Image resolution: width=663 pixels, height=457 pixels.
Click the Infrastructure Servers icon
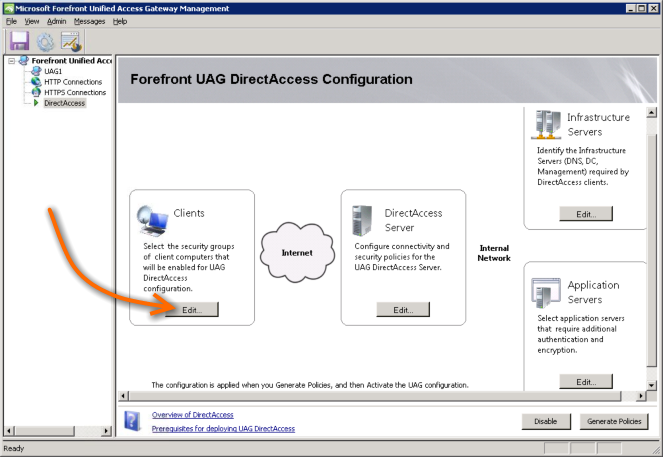click(546, 124)
